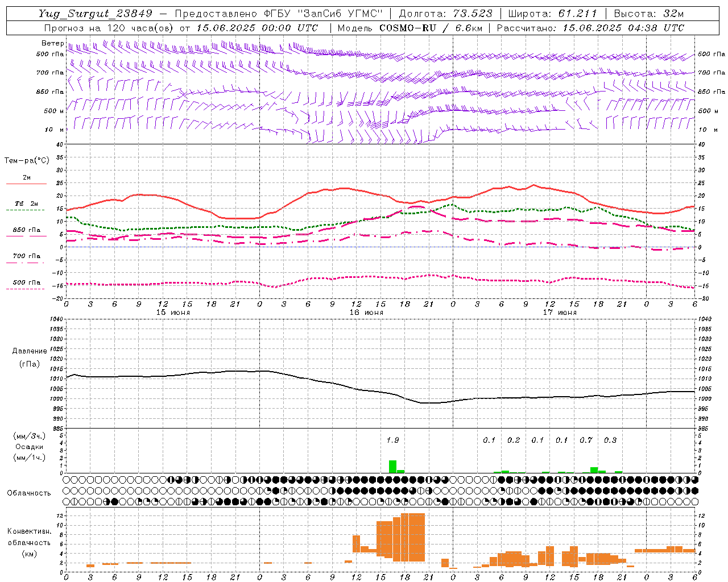This screenshot has width=728, height=582.
Task: Click the '0.7' precipitation total value
Action: pos(586,440)
